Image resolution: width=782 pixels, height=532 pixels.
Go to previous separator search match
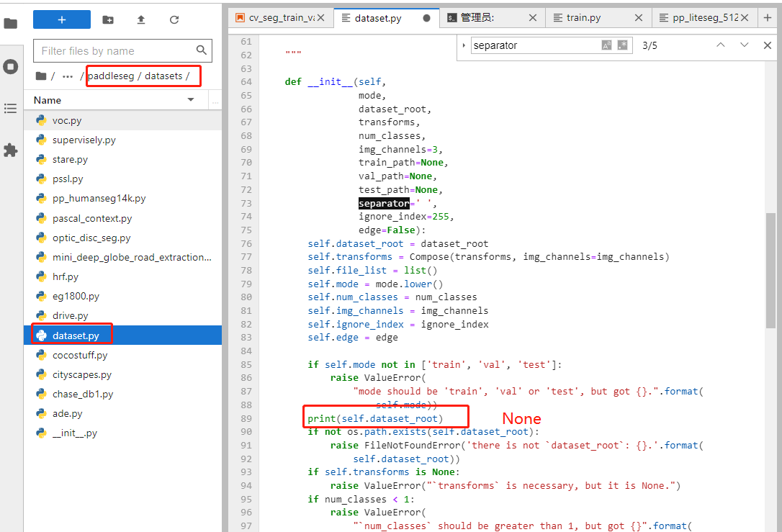point(721,45)
